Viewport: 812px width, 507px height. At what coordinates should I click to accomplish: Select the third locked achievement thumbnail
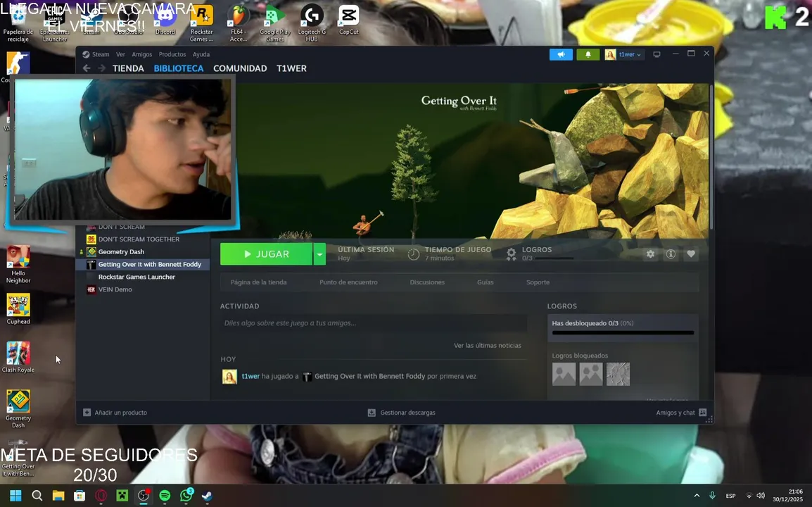pyautogui.click(x=618, y=375)
